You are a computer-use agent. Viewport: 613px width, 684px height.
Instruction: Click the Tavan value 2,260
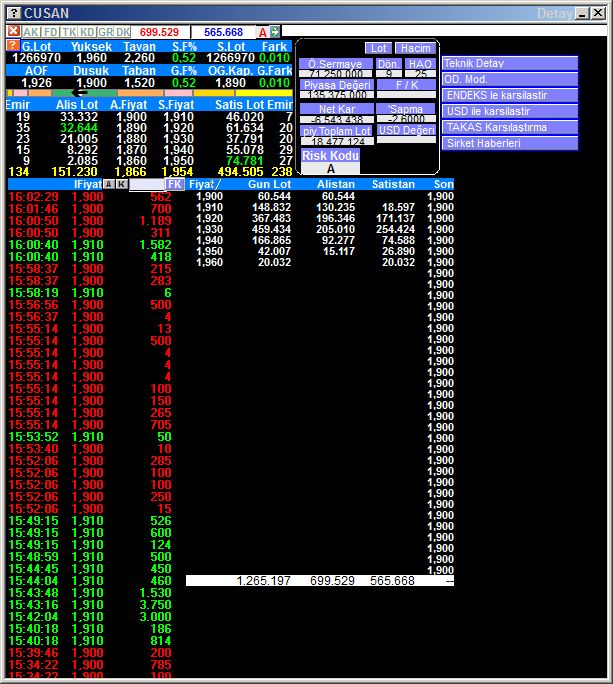pyautogui.click(x=139, y=58)
